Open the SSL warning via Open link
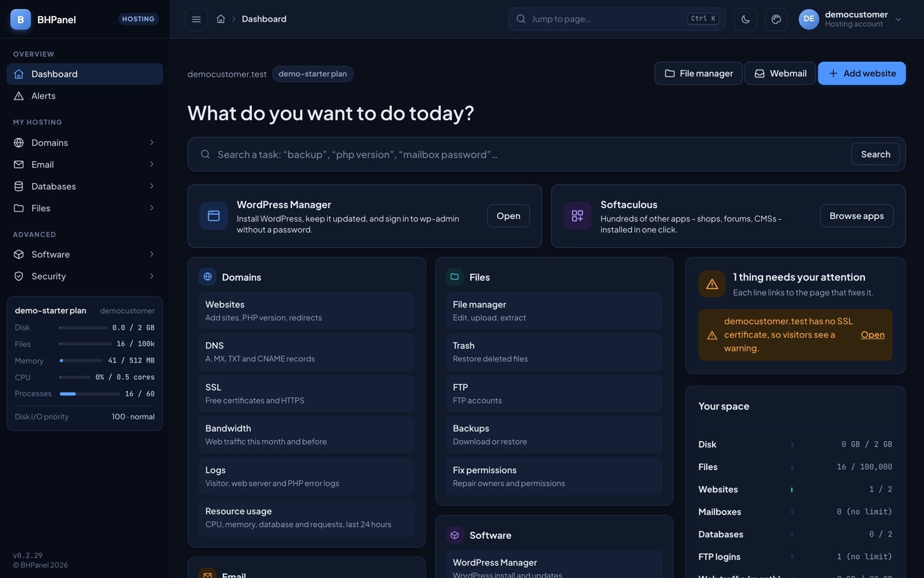Screen dimensions: 924x578 point(873,335)
